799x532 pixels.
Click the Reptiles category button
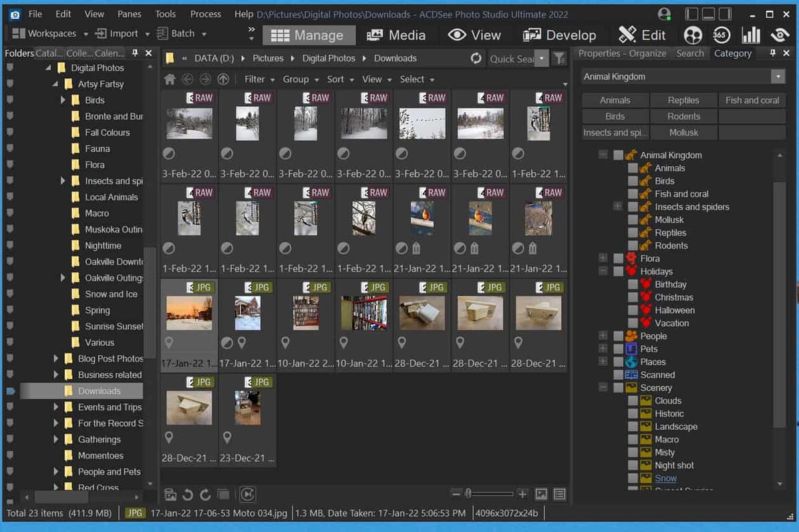(683, 100)
